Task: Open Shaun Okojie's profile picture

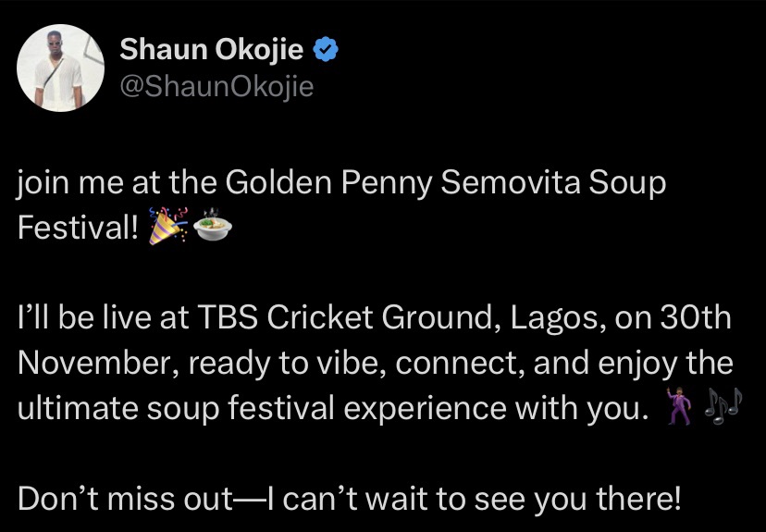Action: [x=60, y=68]
